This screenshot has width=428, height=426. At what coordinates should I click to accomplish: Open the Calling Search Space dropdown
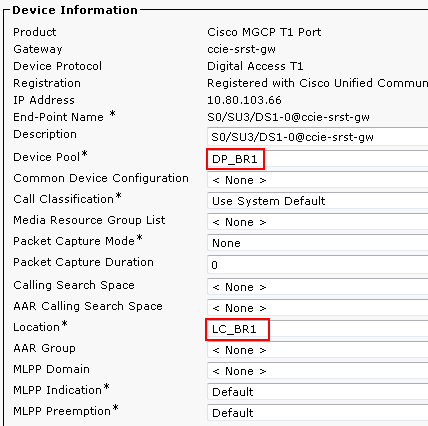pos(317,287)
